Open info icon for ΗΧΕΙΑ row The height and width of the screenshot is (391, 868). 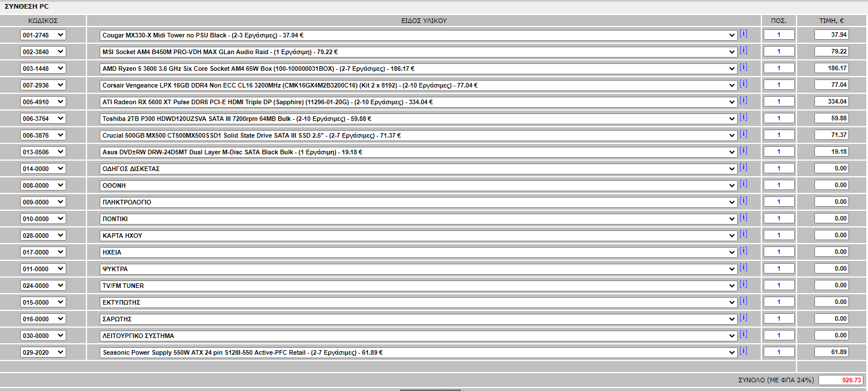[x=744, y=250]
